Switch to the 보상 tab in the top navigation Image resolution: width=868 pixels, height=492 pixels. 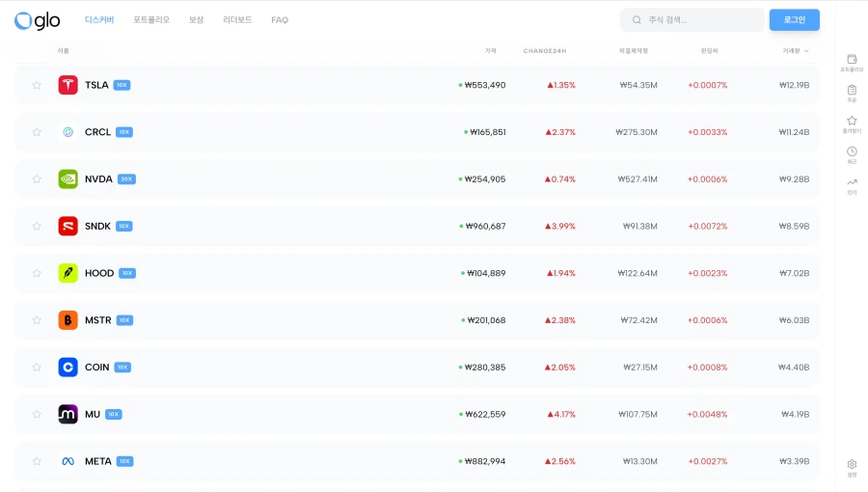coord(196,20)
